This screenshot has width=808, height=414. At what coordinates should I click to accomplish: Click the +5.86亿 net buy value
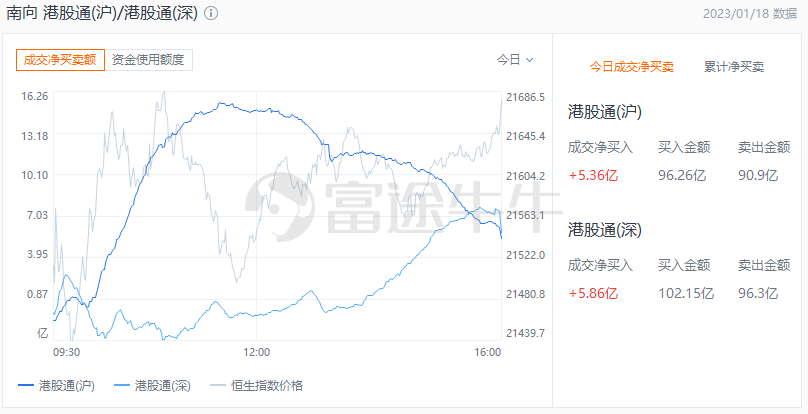point(593,293)
